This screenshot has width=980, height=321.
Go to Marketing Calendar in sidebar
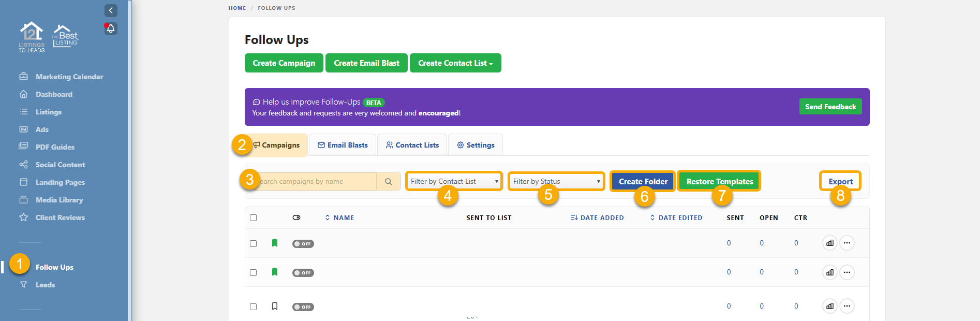69,77
